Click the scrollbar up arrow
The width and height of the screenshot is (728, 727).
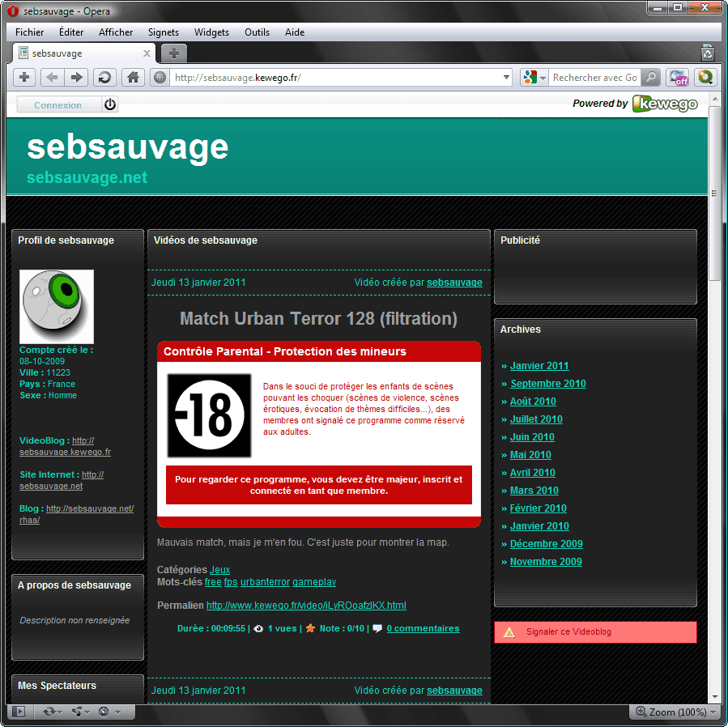pos(714,98)
